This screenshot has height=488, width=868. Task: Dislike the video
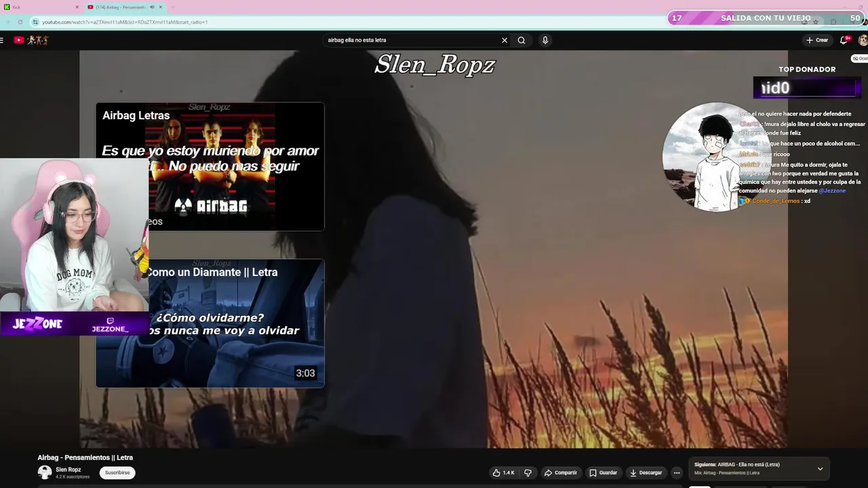(x=528, y=472)
